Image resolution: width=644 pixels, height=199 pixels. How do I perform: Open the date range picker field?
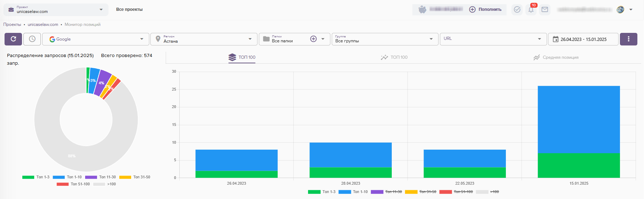[x=583, y=39]
